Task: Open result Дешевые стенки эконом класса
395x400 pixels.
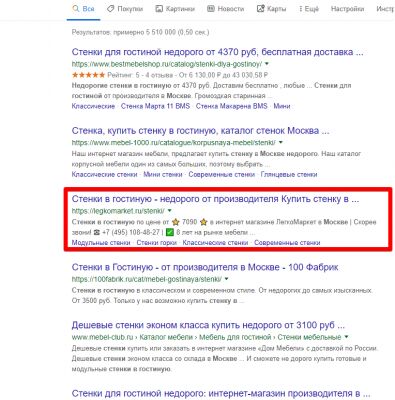Action: [x=208, y=325]
